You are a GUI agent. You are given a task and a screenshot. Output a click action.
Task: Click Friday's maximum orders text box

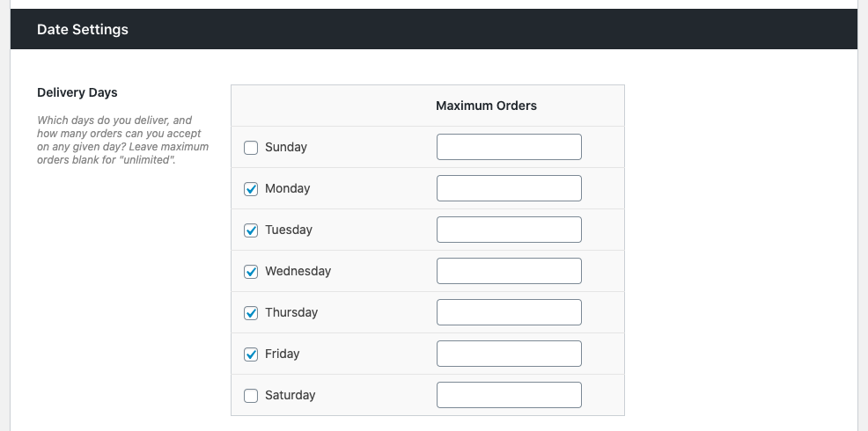point(509,354)
